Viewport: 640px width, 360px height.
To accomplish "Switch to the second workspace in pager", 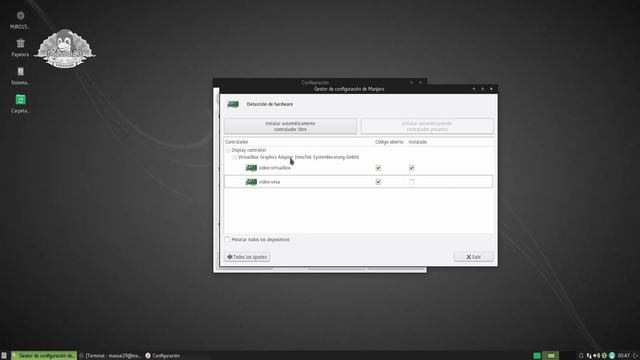I will coord(551,356).
